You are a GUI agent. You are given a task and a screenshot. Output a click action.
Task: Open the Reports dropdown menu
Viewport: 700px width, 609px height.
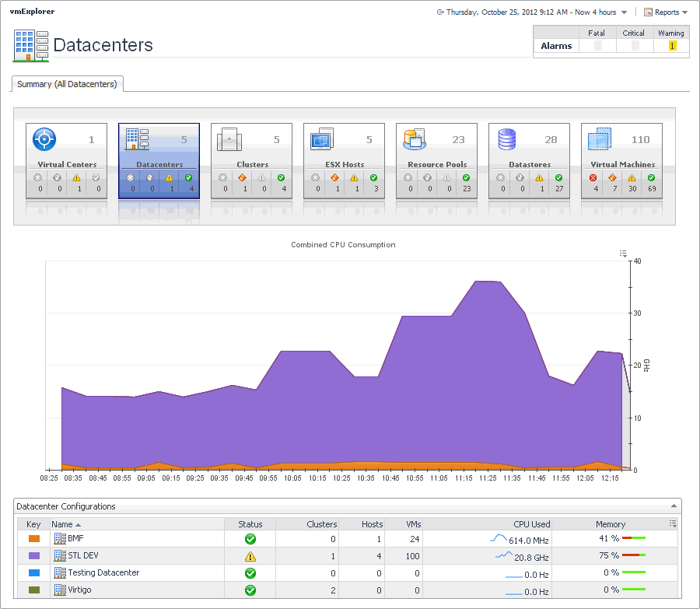(x=666, y=12)
